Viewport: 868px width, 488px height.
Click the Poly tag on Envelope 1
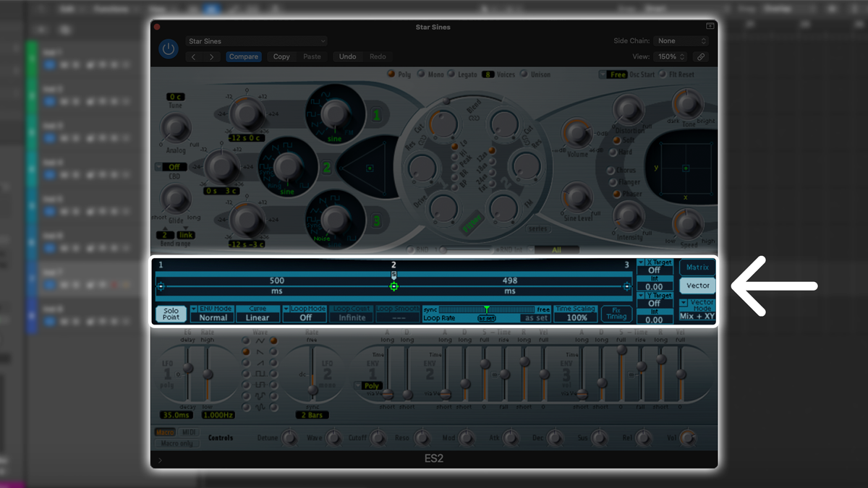pyautogui.click(x=371, y=385)
